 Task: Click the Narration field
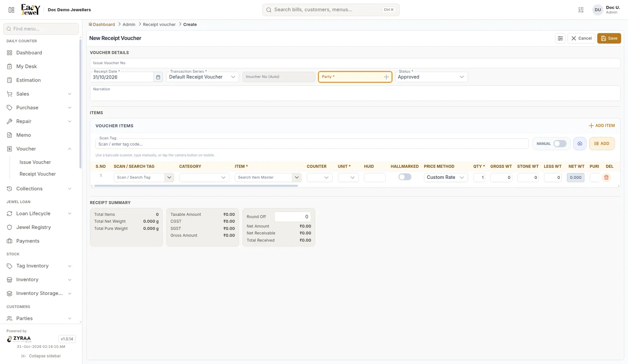point(355,93)
